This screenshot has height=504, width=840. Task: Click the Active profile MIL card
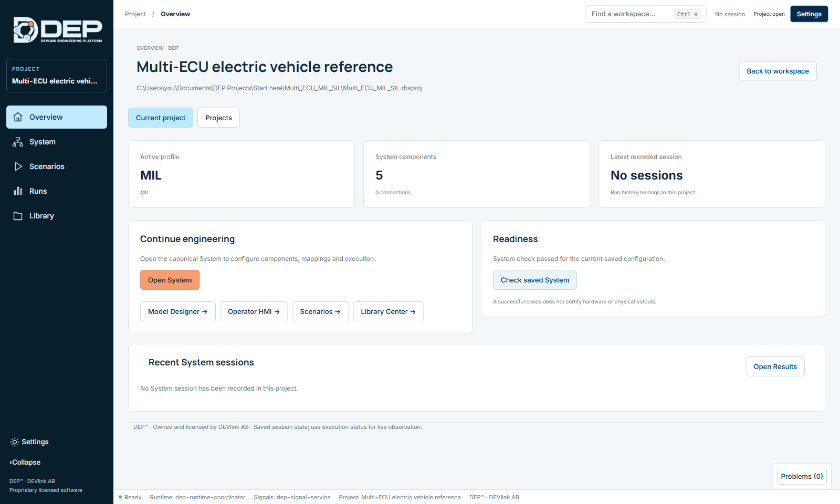(x=241, y=174)
